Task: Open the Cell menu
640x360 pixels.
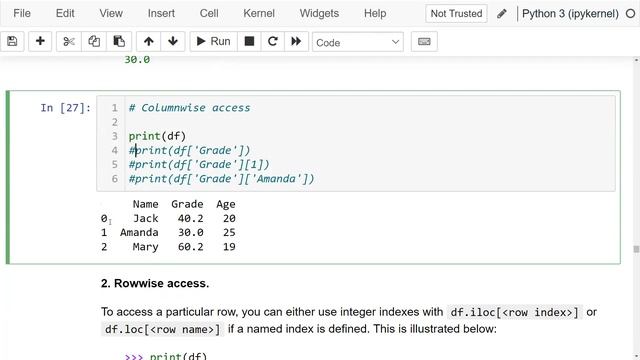Action: click(x=209, y=13)
